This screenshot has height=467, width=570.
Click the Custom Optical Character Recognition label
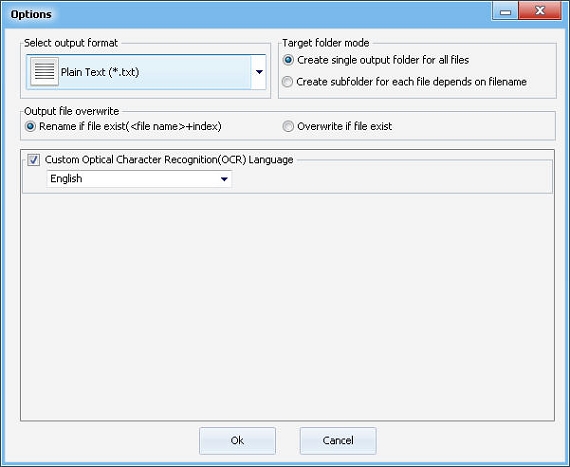[169, 160]
